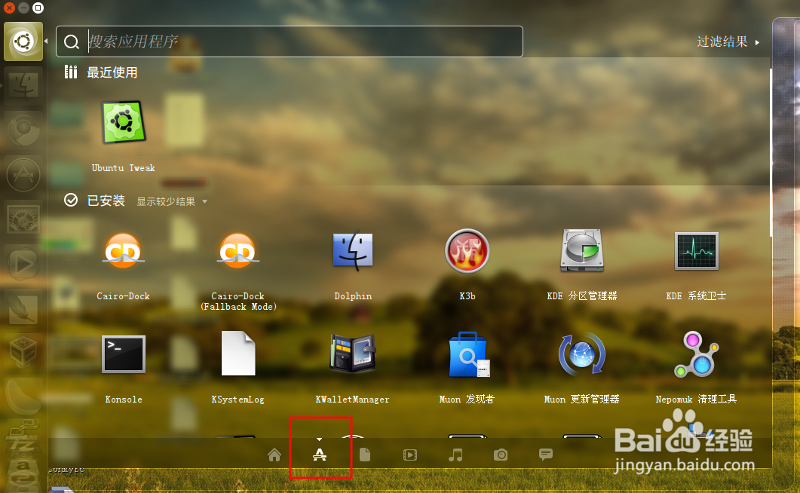Open Muon 更新管理器 update manager
This screenshot has width=800, height=493.
(582, 355)
